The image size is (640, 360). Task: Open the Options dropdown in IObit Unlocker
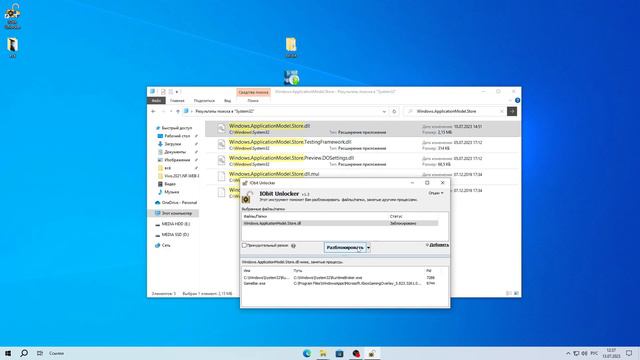coord(436,193)
